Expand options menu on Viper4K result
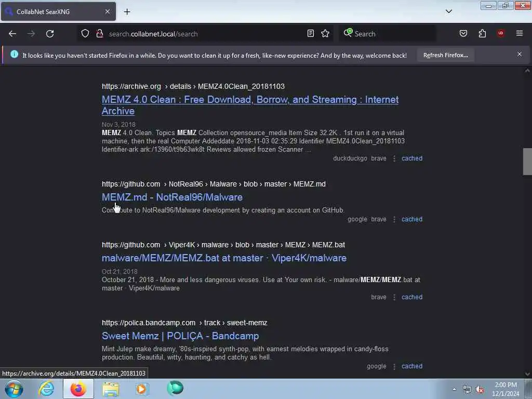The width and height of the screenshot is (532, 399). tap(394, 297)
